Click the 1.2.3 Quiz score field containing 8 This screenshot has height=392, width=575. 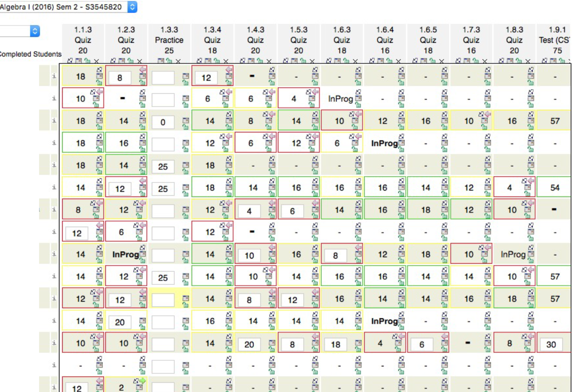coord(120,78)
